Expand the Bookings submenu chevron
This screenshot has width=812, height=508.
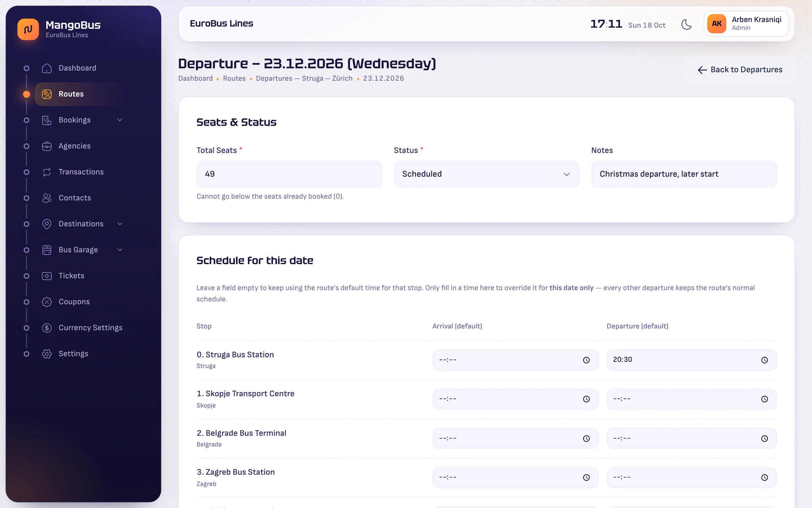[x=120, y=120]
